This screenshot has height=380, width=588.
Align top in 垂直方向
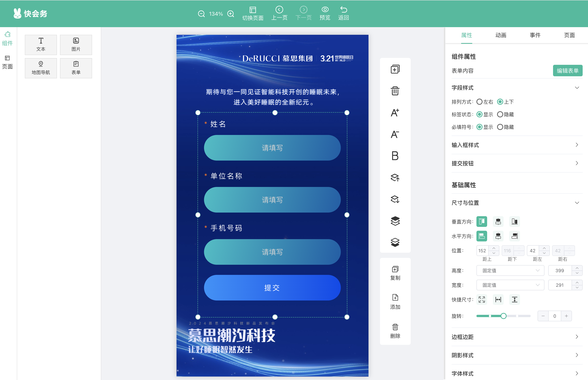point(481,221)
